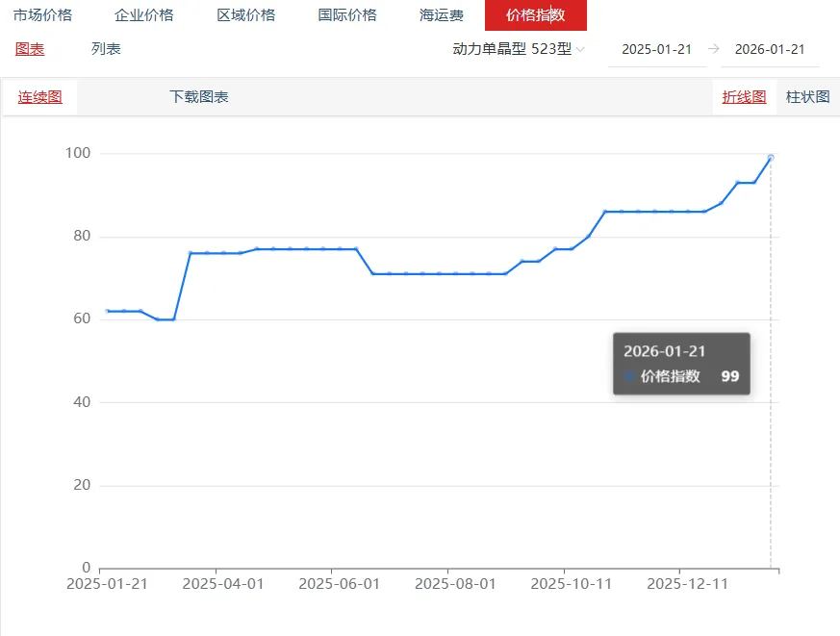Select 连续图 chart mode
This screenshot has width=840, height=636.
tap(40, 97)
